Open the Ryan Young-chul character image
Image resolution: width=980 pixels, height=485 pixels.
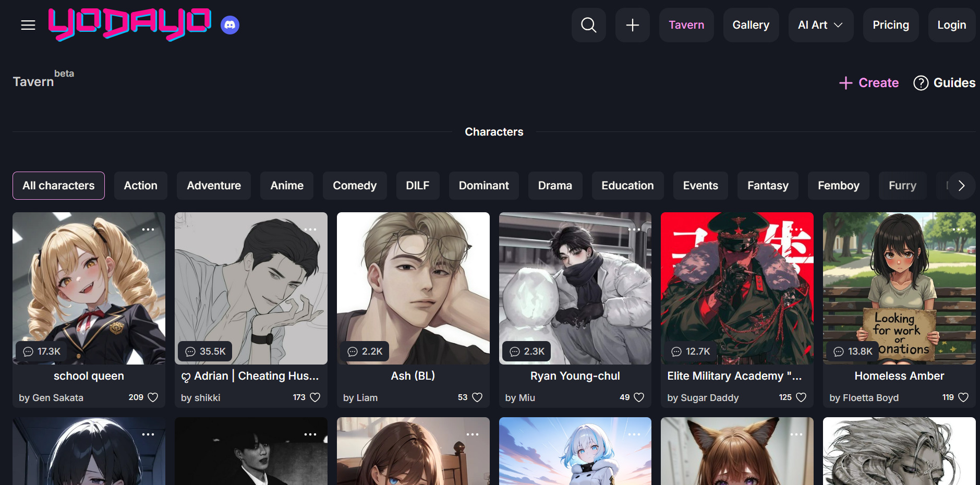tap(575, 288)
